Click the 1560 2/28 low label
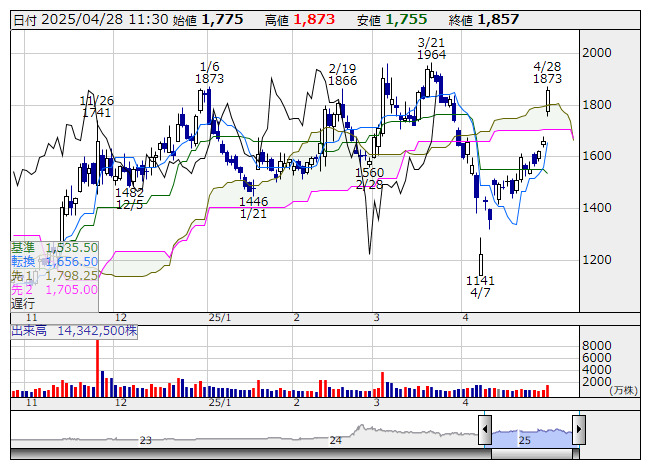The height and width of the screenshot is (470, 653). (x=369, y=178)
